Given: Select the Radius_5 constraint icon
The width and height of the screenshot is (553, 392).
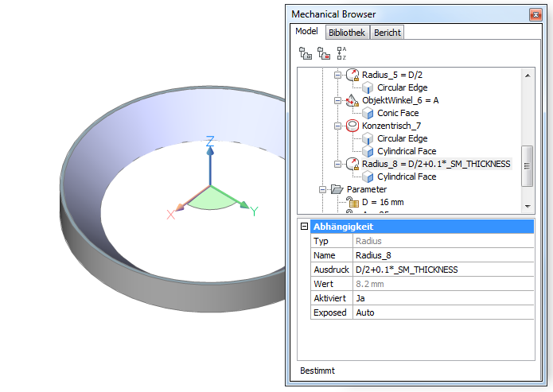Looking at the screenshot, I should (352, 75).
